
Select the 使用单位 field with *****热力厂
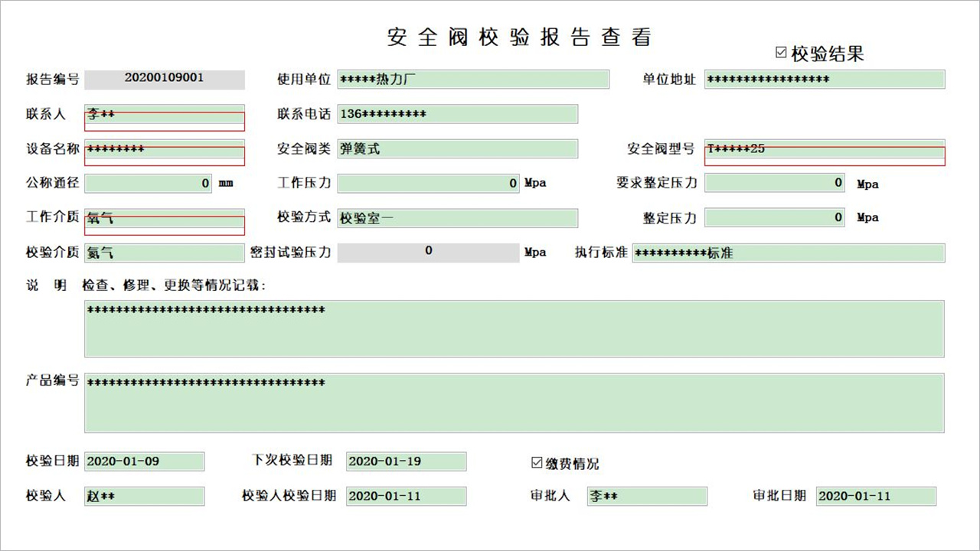click(473, 79)
